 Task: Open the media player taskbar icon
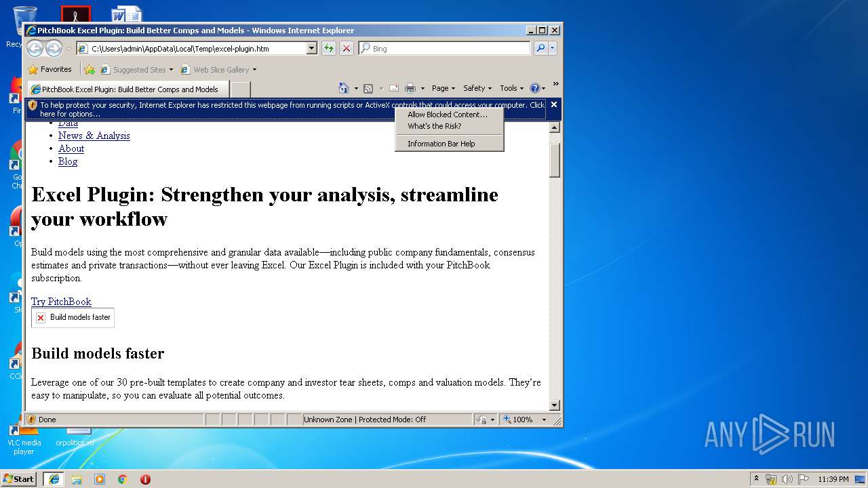pyautogui.click(x=100, y=479)
